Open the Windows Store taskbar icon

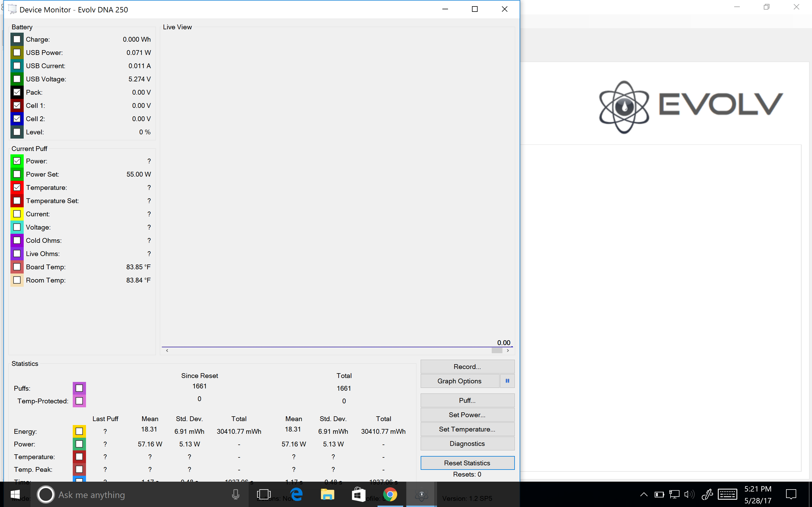(x=358, y=494)
